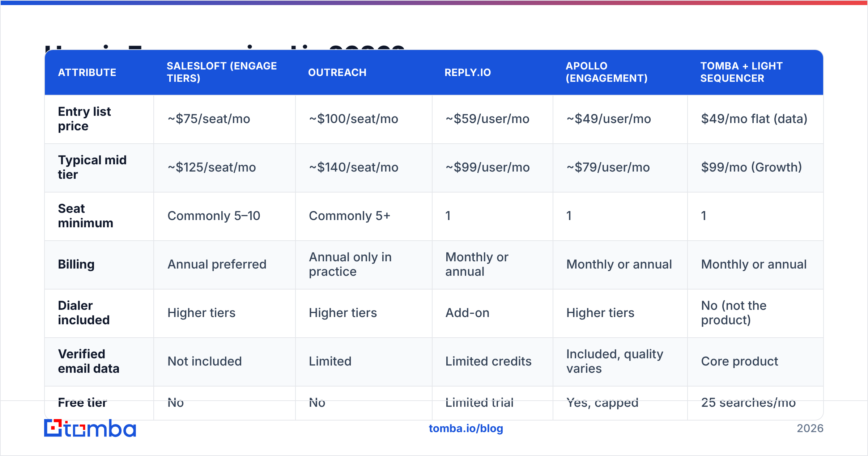Click Outreach 'Limited' email data cell
The image size is (868, 456).
pyautogui.click(x=330, y=361)
